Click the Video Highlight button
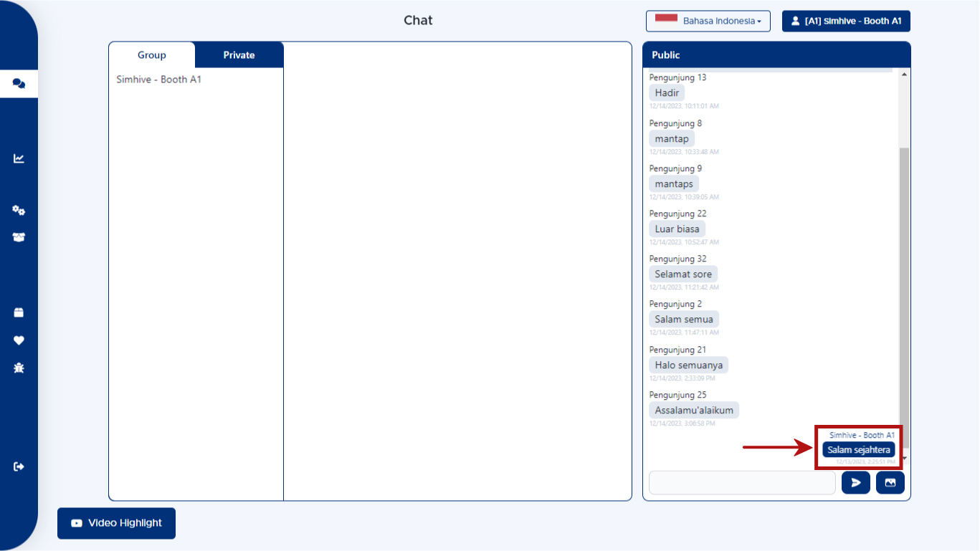 [x=116, y=523]
